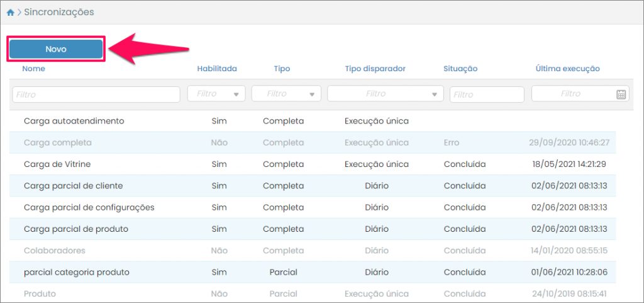Sort by Habilitada column header
This screenshot has width=644, height=303.
coord(217,69)
